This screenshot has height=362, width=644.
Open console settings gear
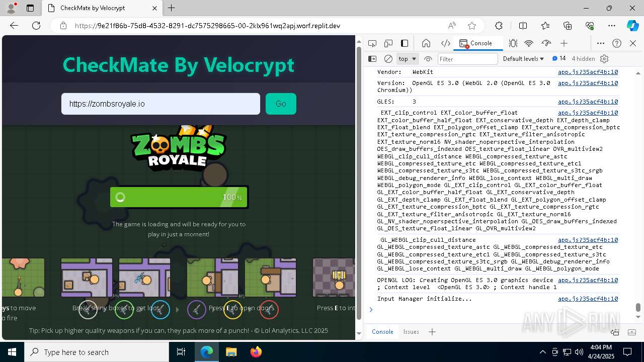[x=604, y=59]
